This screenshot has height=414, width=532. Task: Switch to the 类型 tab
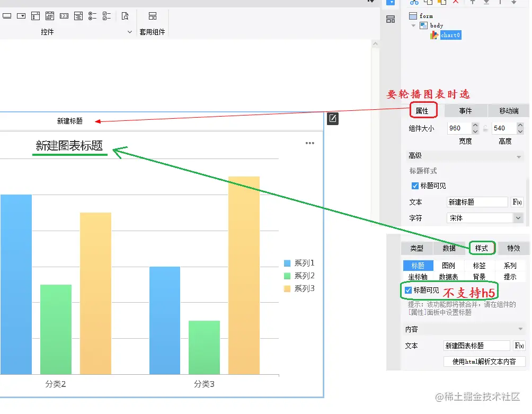pos(416,249)
